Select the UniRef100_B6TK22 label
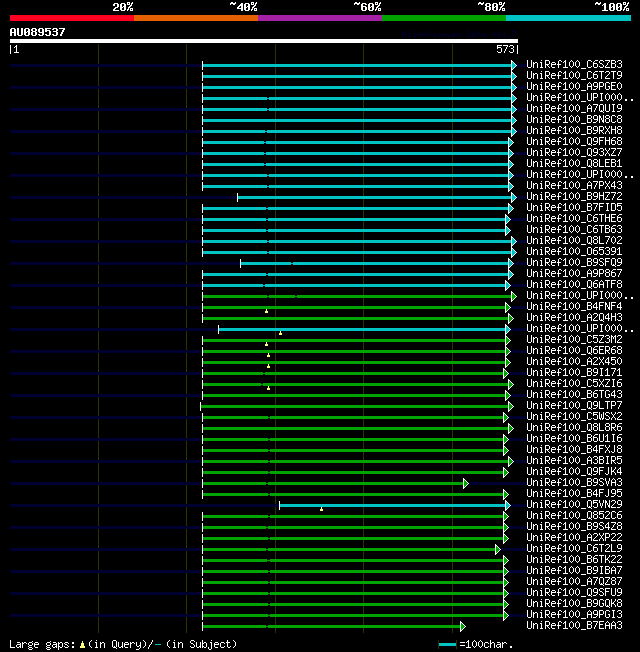Screen dimensions: 640x652 pyautogui.click(x=574, y=560)
